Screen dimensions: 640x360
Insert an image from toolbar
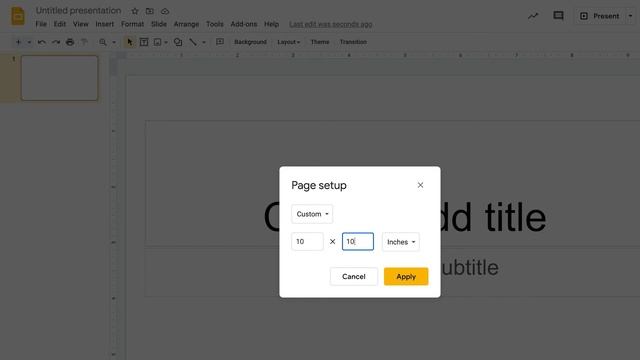[x=158, y=42]
